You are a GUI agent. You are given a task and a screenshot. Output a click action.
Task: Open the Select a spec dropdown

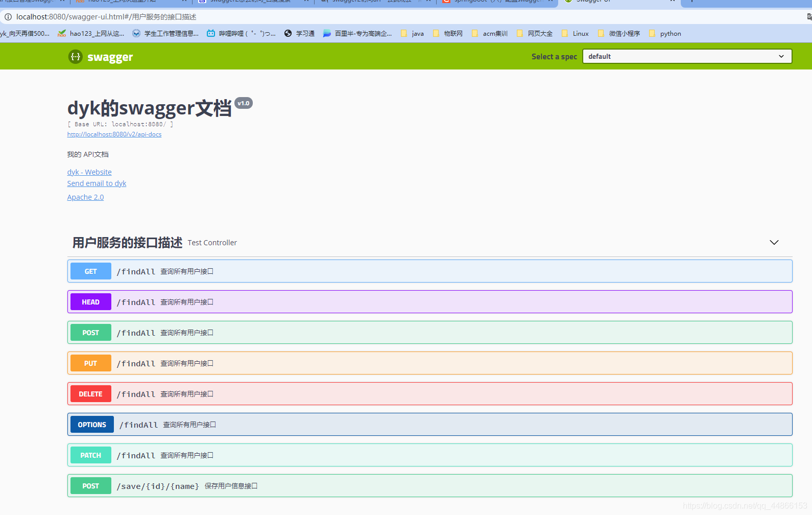[x=687, y=56]
